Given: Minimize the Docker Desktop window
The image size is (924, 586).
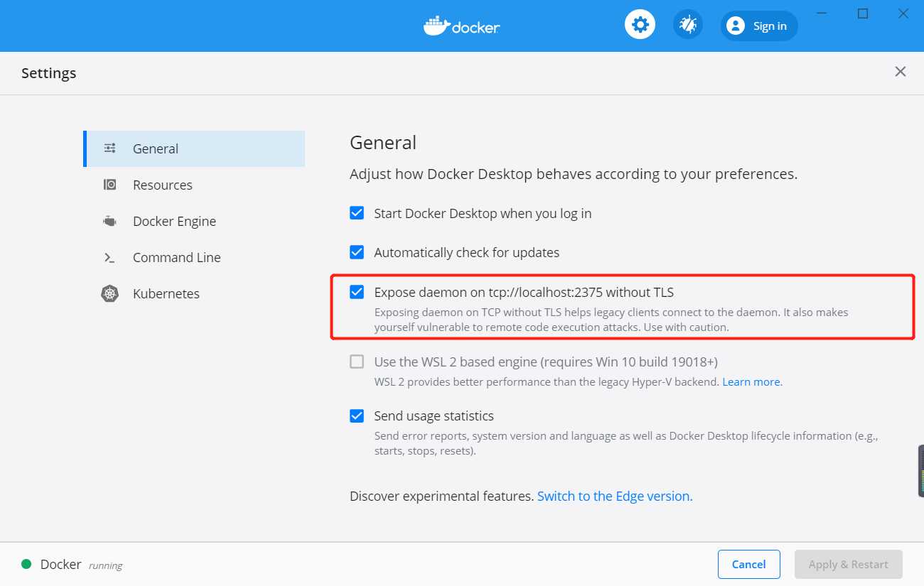Looking at the screenshot, I should 822,13.
